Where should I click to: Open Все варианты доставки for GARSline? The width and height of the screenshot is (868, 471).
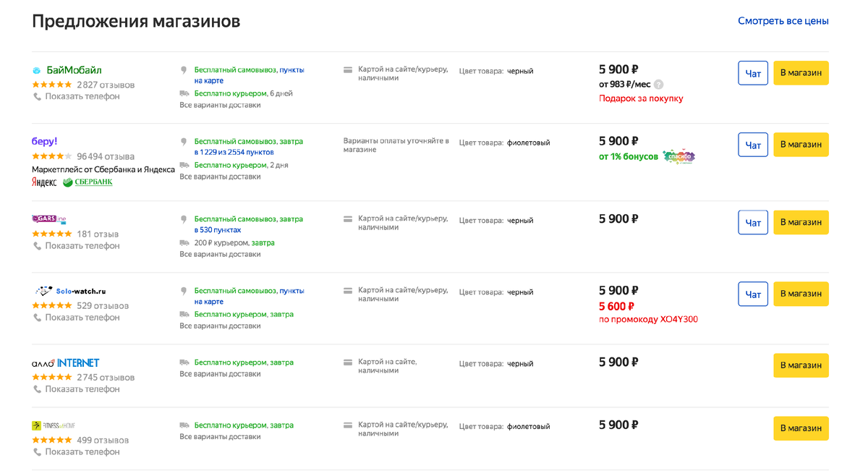220,255
